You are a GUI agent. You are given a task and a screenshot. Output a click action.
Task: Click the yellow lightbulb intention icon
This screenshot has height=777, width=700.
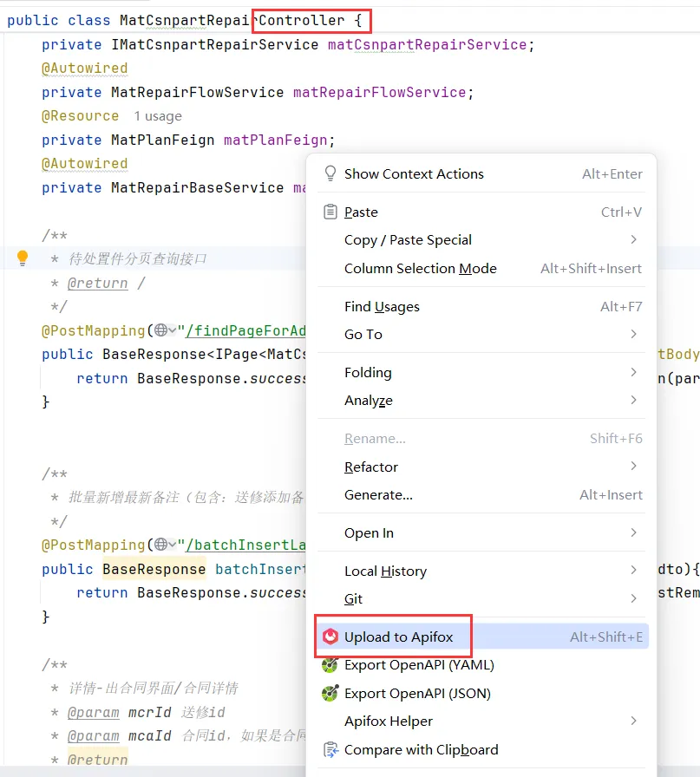pos(23,258)
